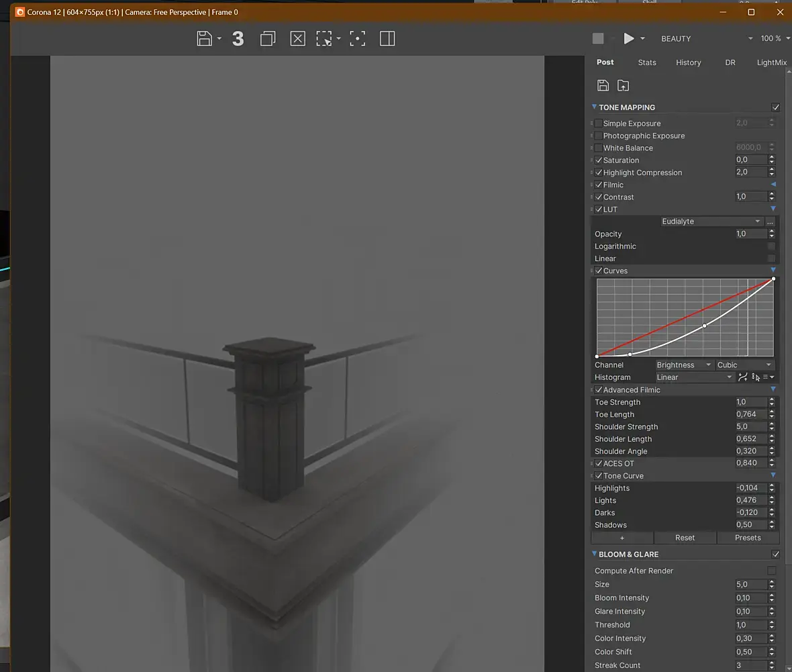Click load postprocessing settings icon
The image size is (792, 672).
tap(624, 85)
